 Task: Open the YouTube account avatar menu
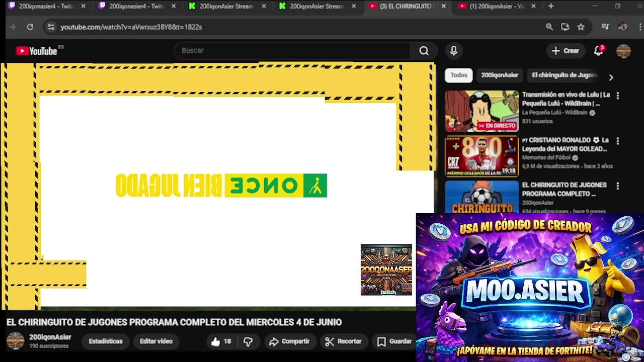pos(623,51)
